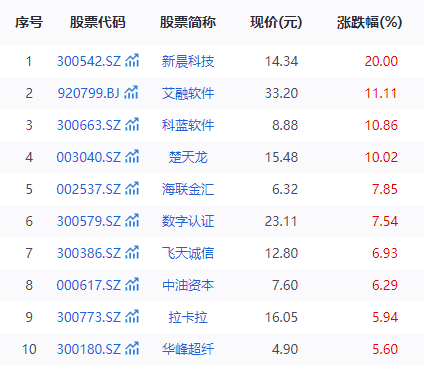Open stock name link 新晨科技

pos(188,61)
